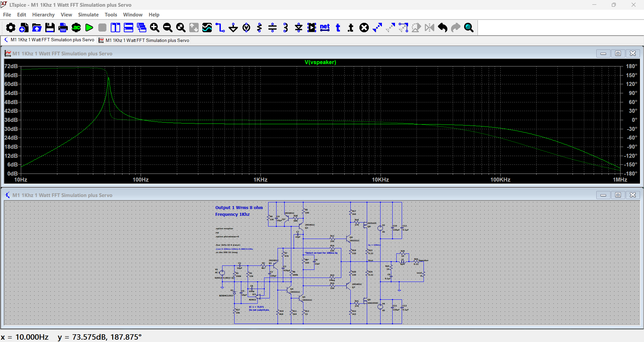Open the Window menu

tap(133, 15)
